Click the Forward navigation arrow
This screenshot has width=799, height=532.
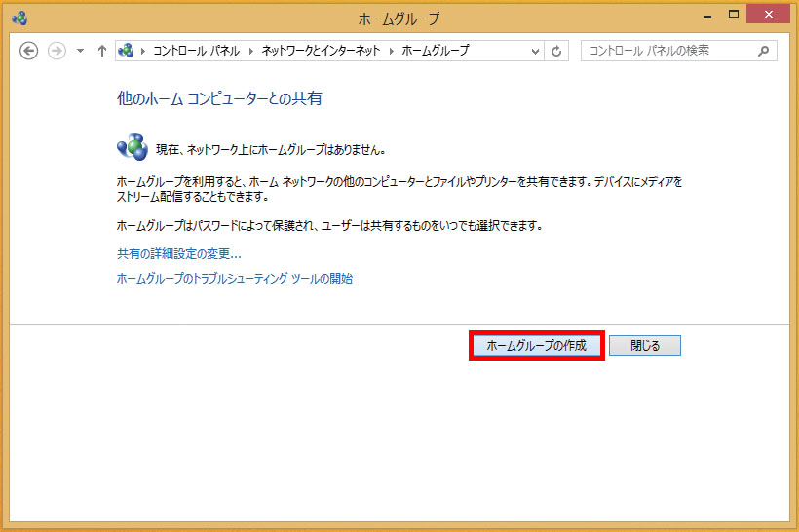point(57,51)
